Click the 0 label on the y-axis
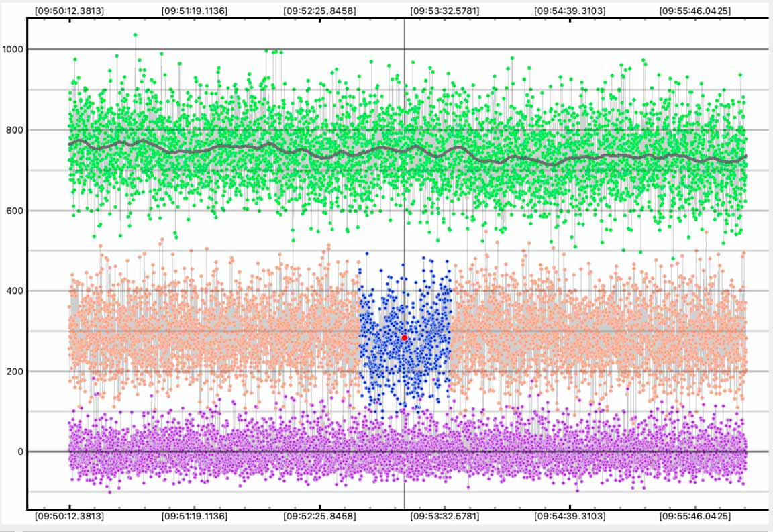This screenshot has width=773, height=532. pyautogui.click(x=20, y=452)
